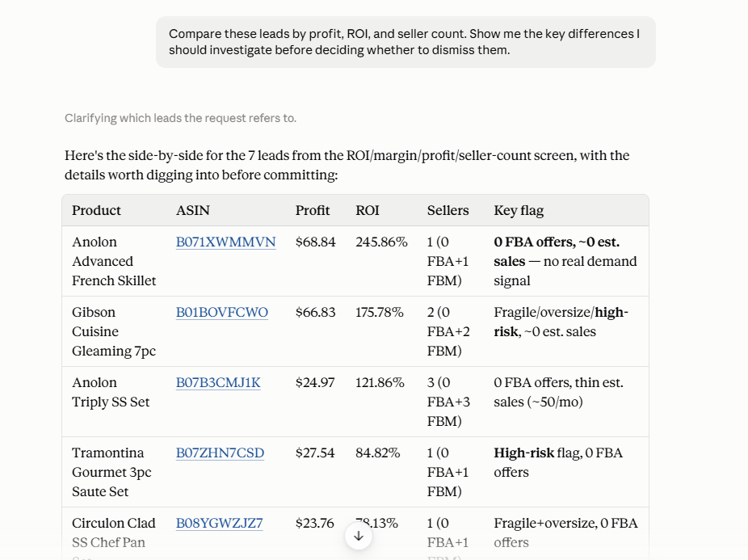Click the Key flag column header
This screenshot has height=560, width=748.
point(519,211)
